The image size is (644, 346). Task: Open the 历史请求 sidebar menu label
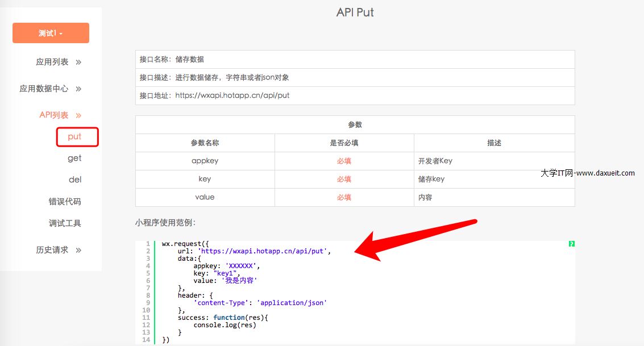52,250
